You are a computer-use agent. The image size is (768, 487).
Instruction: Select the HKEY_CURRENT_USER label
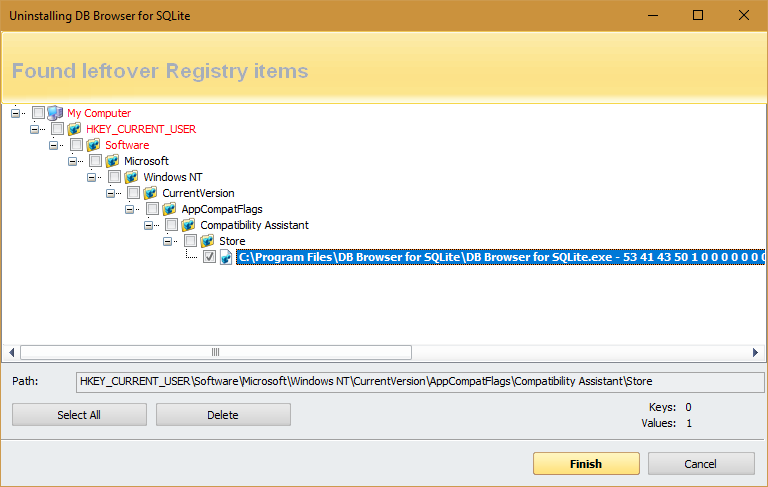[x=141, y=129]
